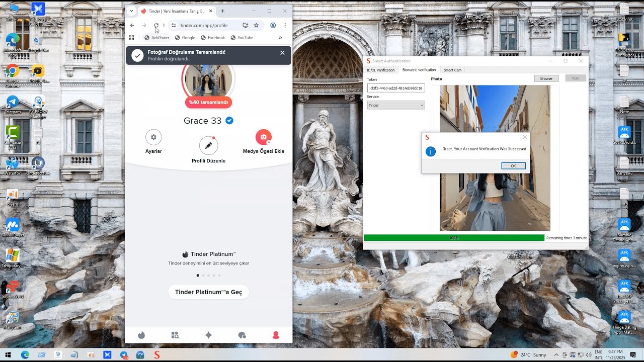644x362 pixels.
Task: Click the volume speaker tray icon
Action: (x=589, y=355)
